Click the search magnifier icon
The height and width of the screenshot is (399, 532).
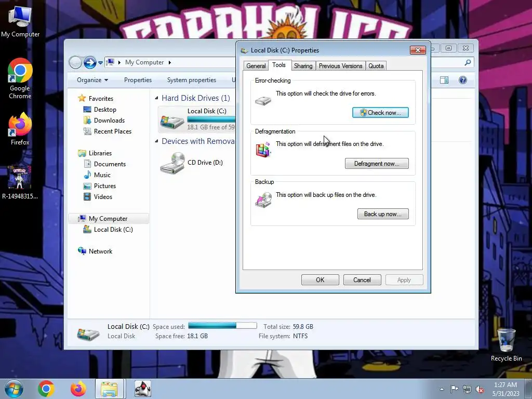point(468,62)
